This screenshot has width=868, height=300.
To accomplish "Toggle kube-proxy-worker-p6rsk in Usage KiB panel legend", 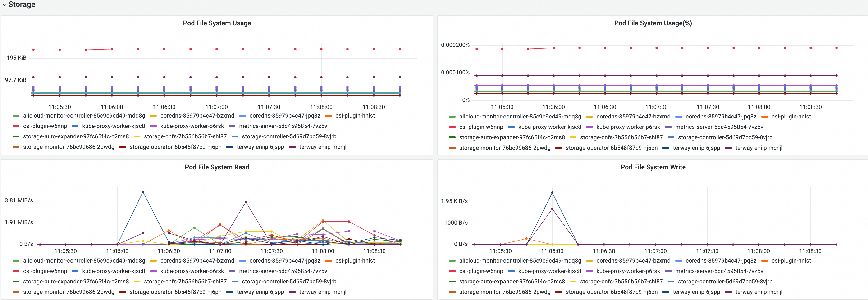I will coord(192,126).
